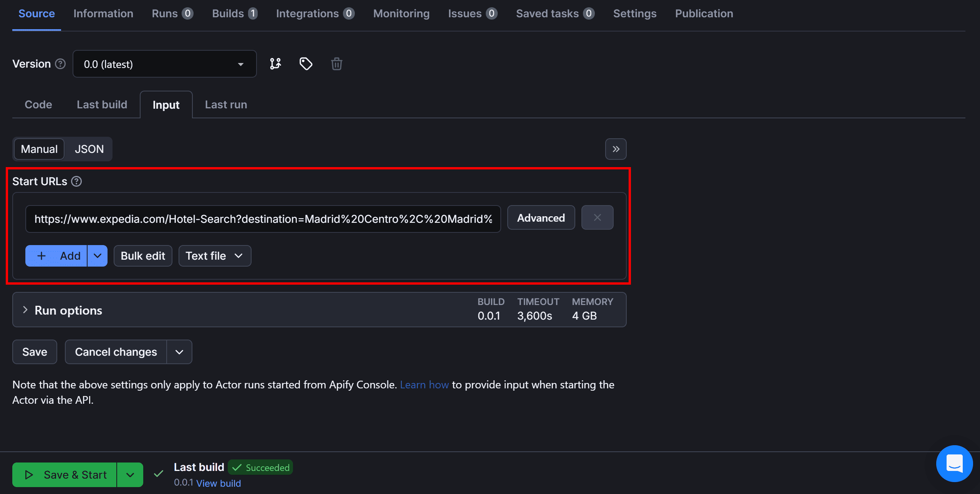
Task: Remove the Expedia URL with the X icon
Action: pyautogui.click(x=597, y=217)
